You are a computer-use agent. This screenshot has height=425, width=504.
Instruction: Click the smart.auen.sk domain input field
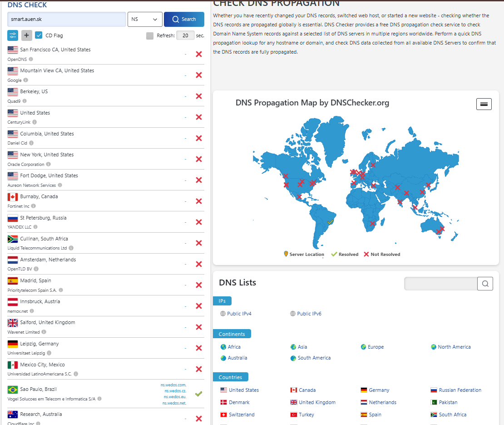point(67,20)
